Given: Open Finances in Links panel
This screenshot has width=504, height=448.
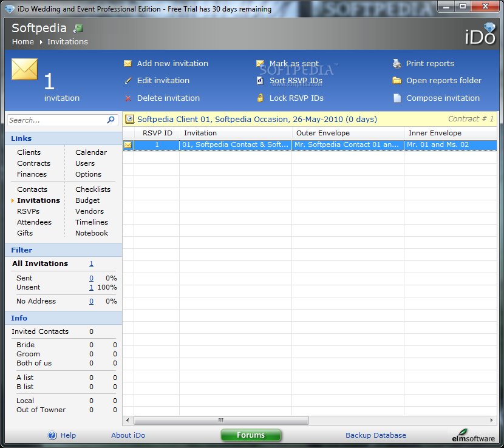Looking at the screenshot, I should point(32,174).
